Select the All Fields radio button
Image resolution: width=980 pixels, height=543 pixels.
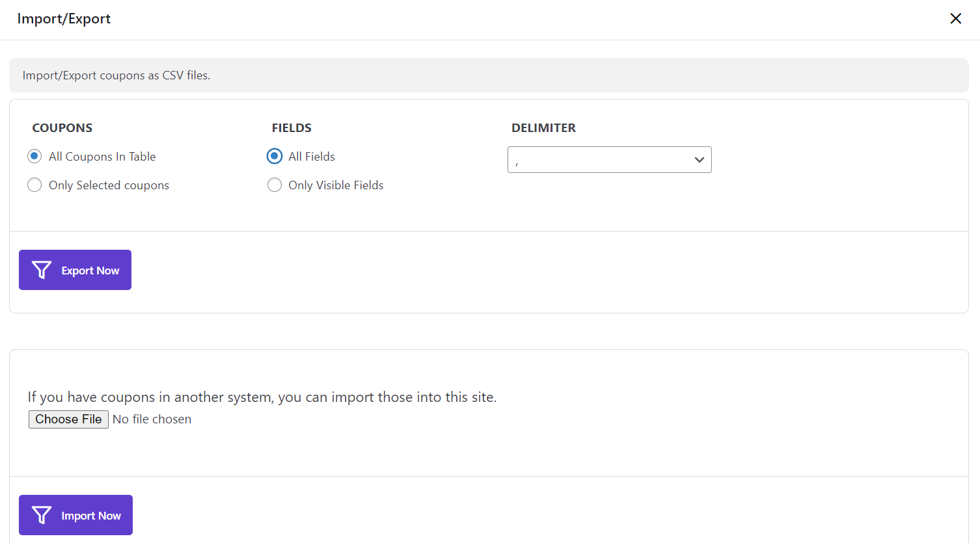(x=275, y=156)
